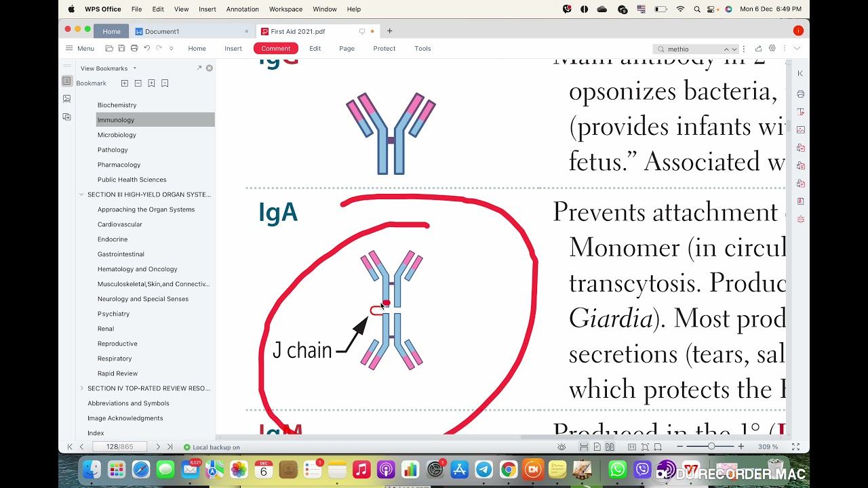The height and width of the screenshot is (488, 868).
Task: Switch to the Home ribbon tab
Action: [x=197, y=48]
